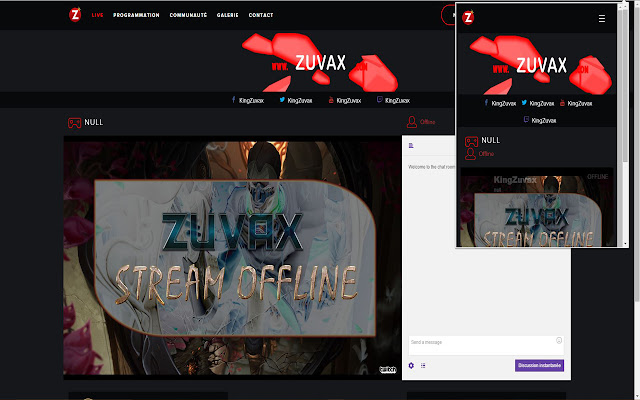Screen dimensions: 640x400
Task: Show the chat viewer list icon
Action: coord(423,366)
